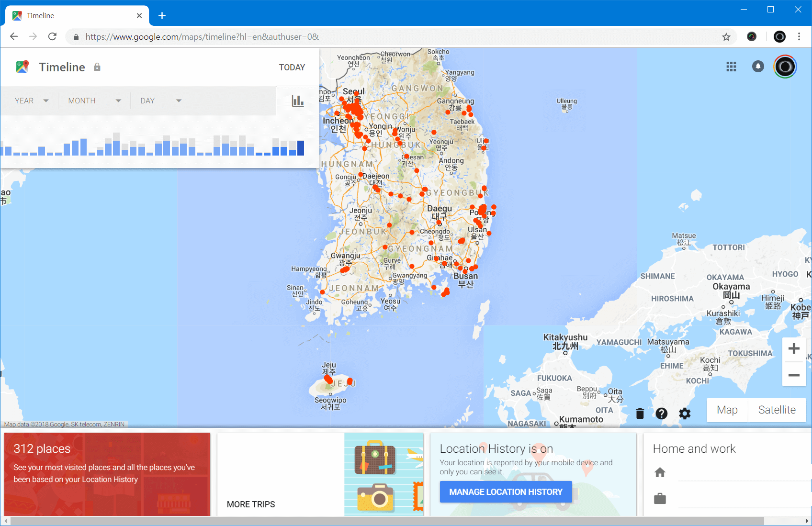This screenshot has width=812, height=526.
Task: Expand the Day dropdown
Action: pos(161,101)
